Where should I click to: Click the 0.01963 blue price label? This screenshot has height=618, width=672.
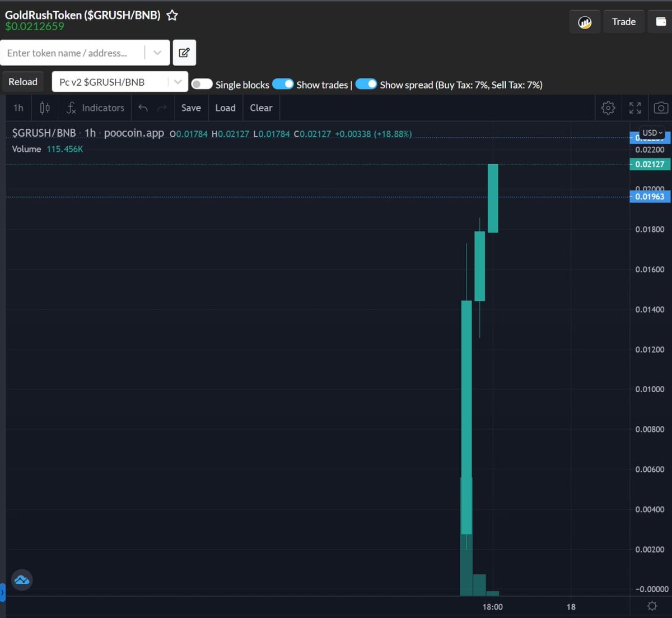(x=650, y=197)
